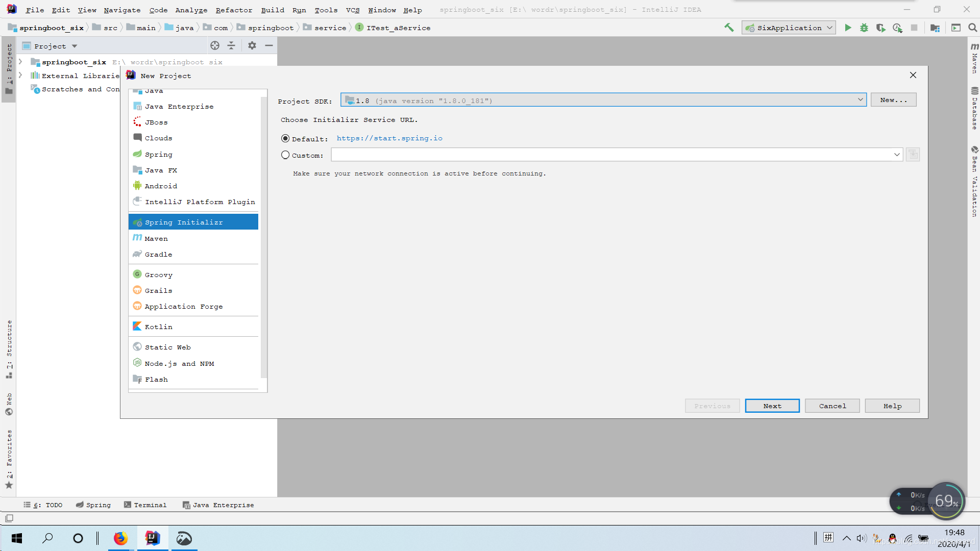The height and width of the screenshot is (551, 980).
Task: Open the Bean Validation tool window
Action: tap(974, 182)
